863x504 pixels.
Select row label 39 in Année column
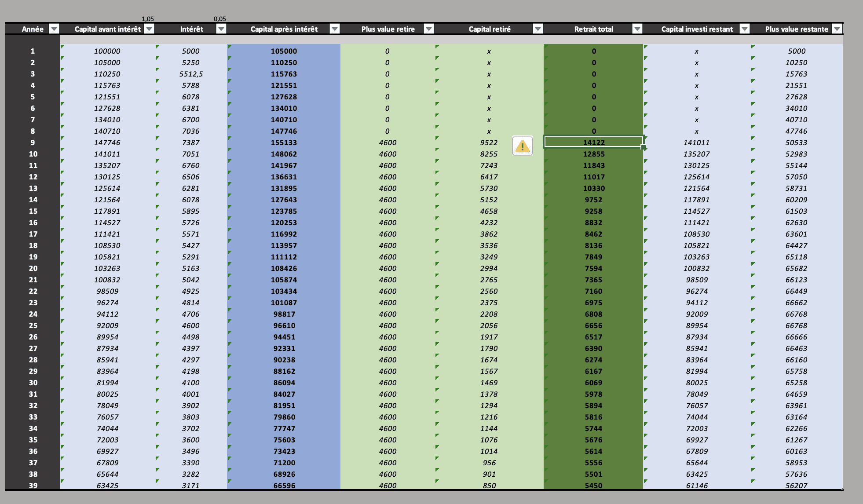33,485
